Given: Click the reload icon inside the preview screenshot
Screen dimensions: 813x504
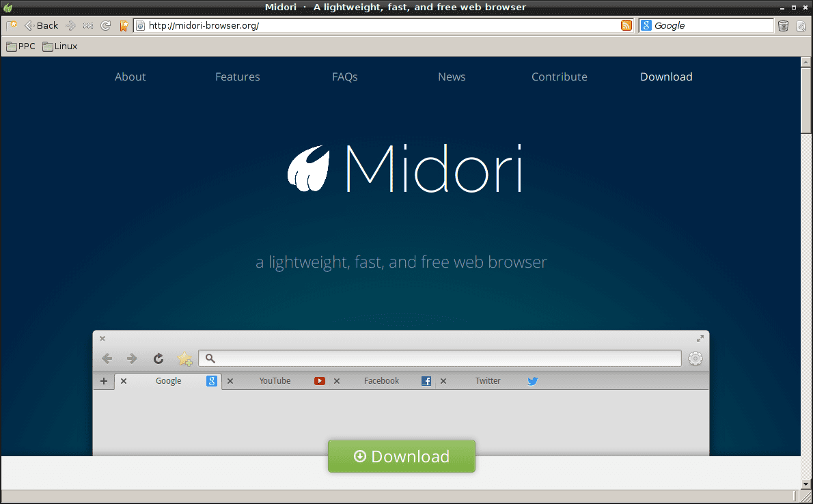Looking at the screenshot, I should click(158, 358).
